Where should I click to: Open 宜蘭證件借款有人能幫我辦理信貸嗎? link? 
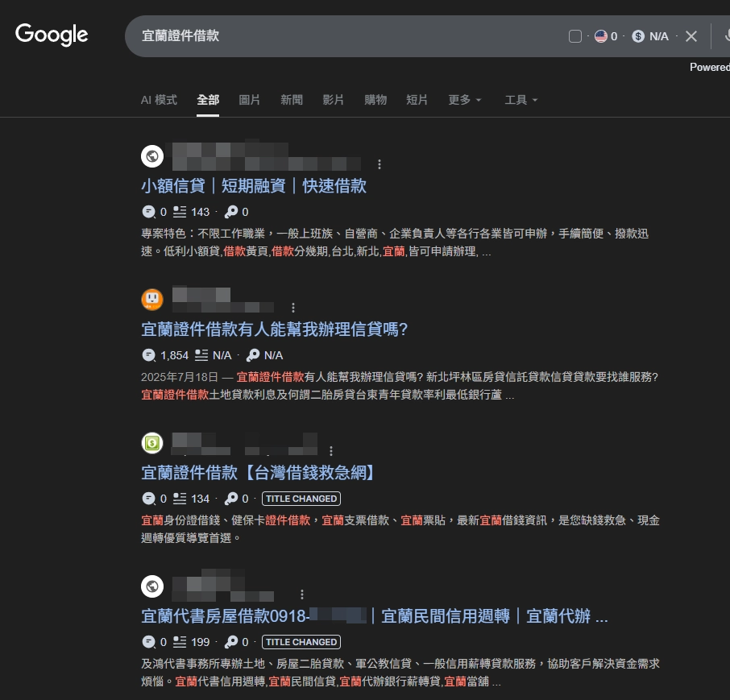pyautogui.click(x=274, y=329)
